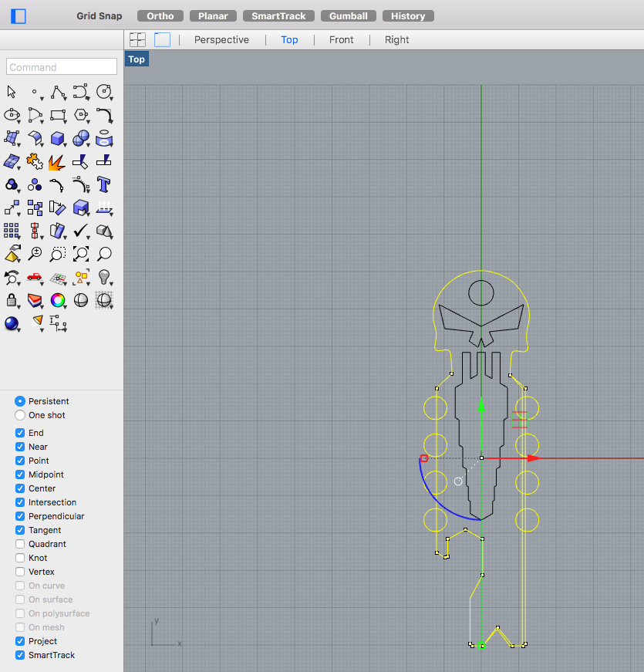Open the Box solid flyout arrow
644x672 pixels.
point(65,145)
